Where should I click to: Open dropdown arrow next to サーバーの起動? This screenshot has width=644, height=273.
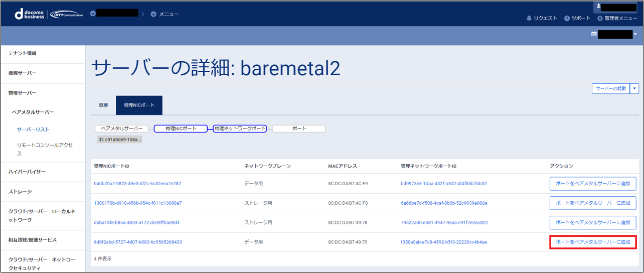[x=634, y=88]
